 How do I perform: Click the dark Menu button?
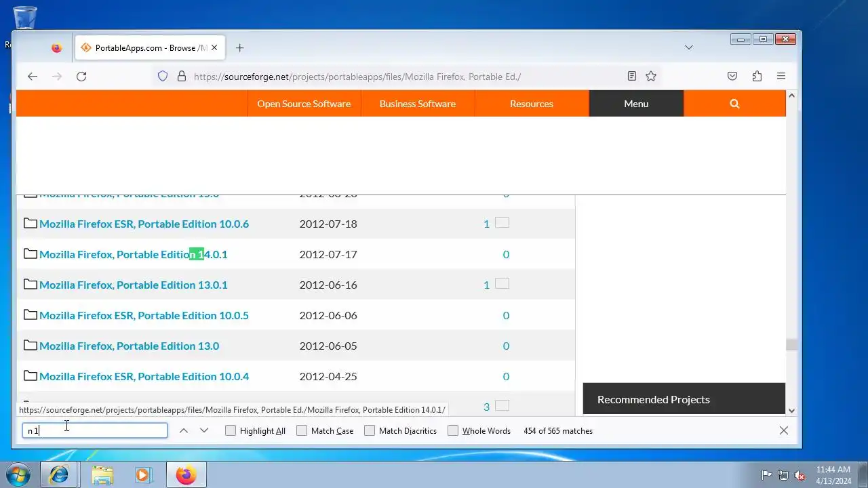pyautogui.click(x=636, y=104)
